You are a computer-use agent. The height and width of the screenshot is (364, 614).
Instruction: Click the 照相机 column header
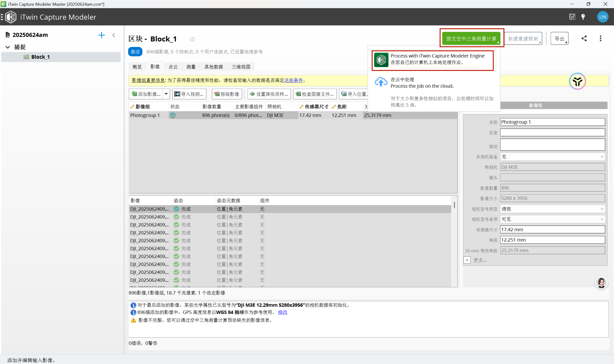(282, 106)
